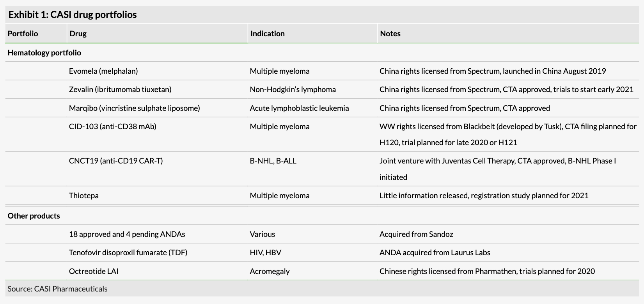This screenshot has width=644, height=304.
Task: Click the Zevalin (ibritumomab tiuxetan) cell
Action: pos(120,89)
